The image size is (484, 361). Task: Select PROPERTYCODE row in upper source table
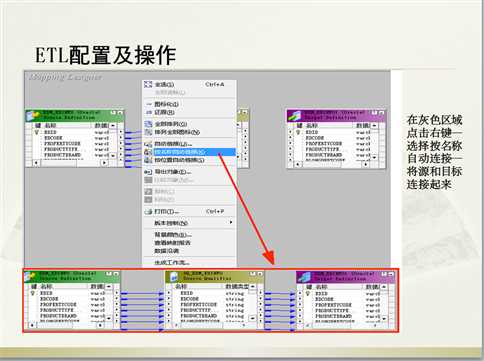coord(71,144)
